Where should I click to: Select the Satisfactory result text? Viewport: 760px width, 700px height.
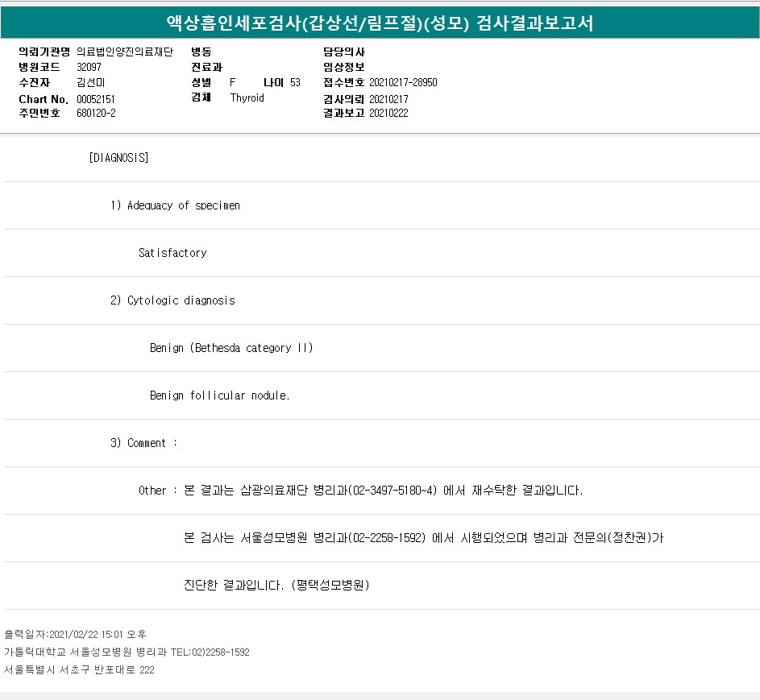[172, 253]
